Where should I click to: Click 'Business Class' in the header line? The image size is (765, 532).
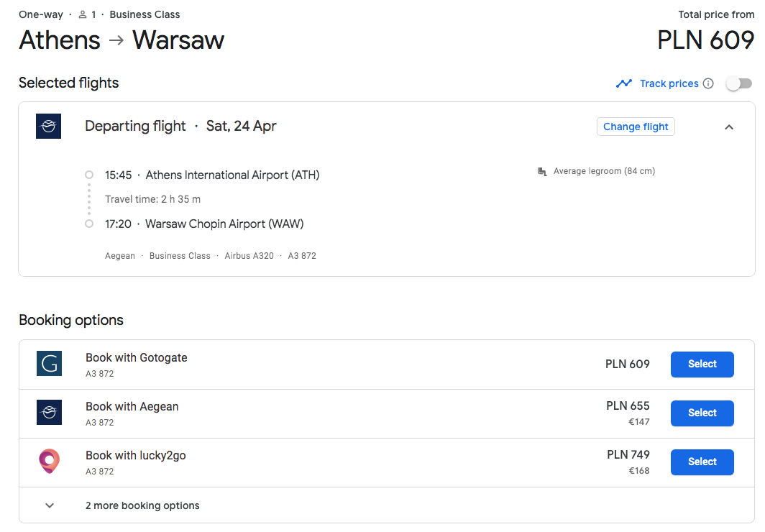pos(145,14)
